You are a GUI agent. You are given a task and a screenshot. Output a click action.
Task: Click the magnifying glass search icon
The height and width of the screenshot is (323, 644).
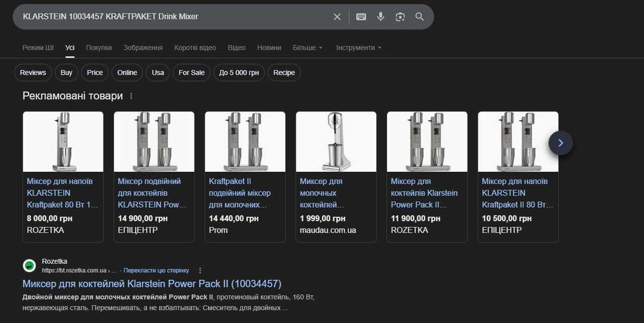click(x=419, y=17)
